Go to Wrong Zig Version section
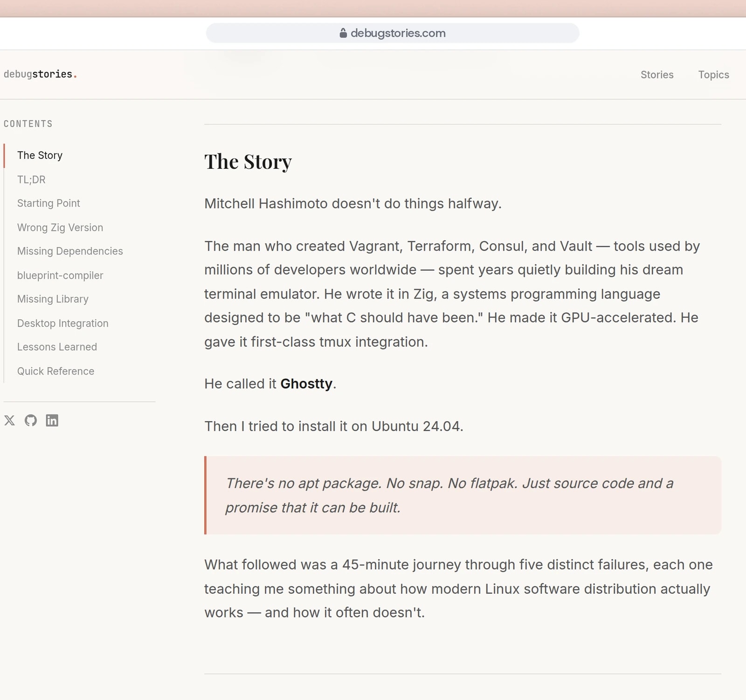Viewport: 746px width, 700px height. pos(60,227)
